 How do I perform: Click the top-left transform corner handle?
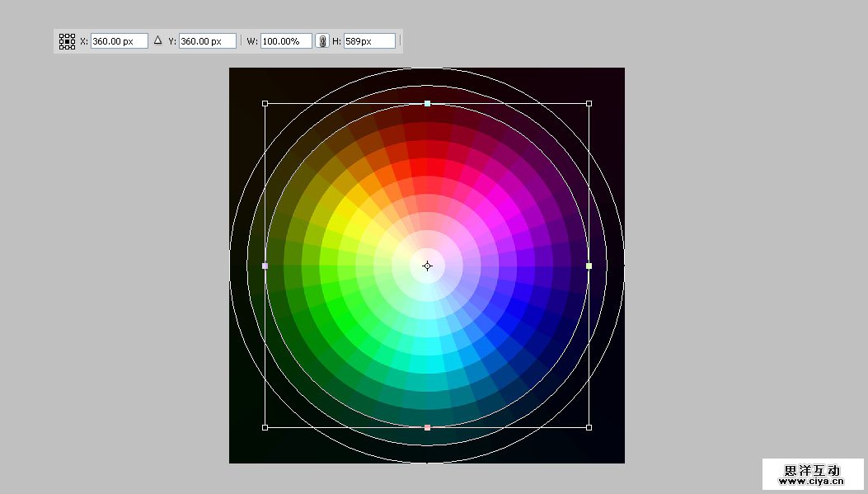pyautogui.click(x=265, y=104)
